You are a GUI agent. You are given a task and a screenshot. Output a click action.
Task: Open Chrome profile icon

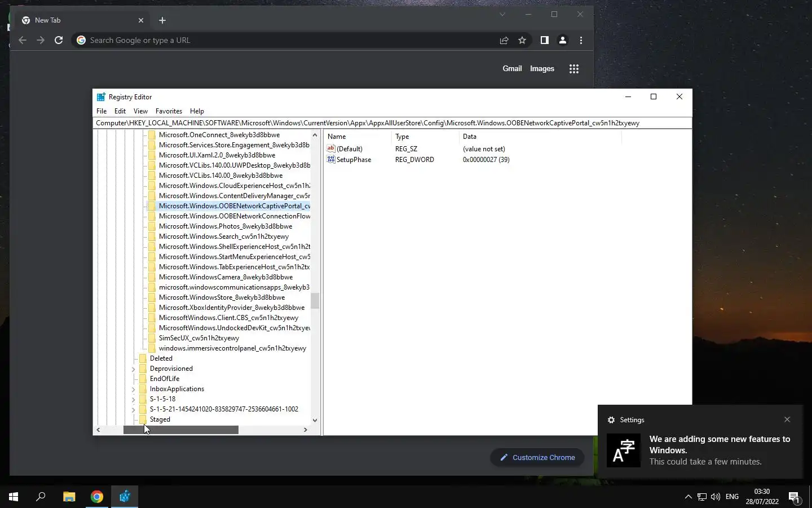click(x=562, y=40)
